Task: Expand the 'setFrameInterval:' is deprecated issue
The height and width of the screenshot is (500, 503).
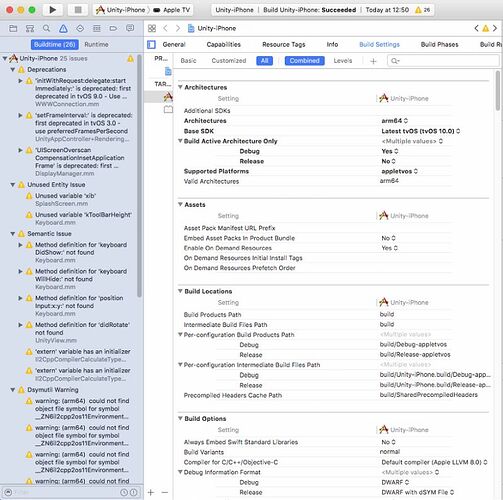Action: (x=20, y=115)
